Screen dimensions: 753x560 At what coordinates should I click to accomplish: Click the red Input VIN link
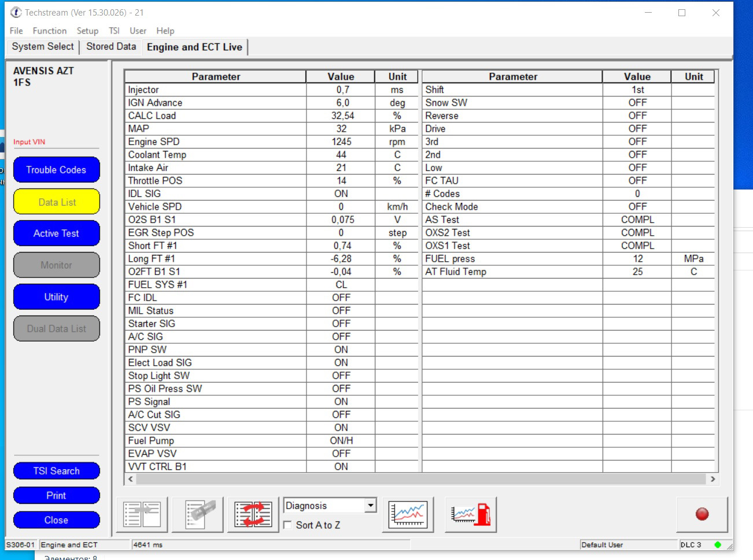point(29,142)
